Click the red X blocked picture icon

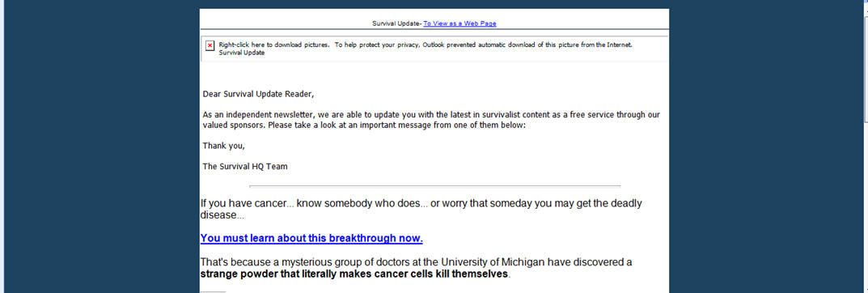pyautogui.click(x=210, y=45)
